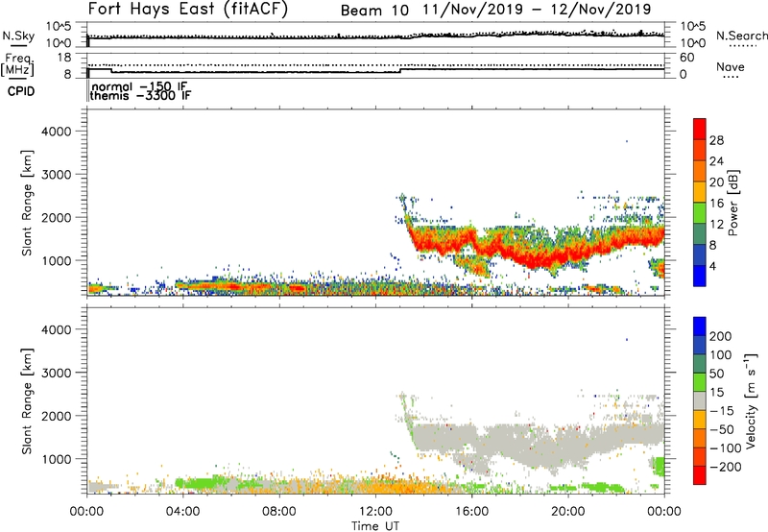Click the red -200 segment of the velocity colorbar

(700, 475)
